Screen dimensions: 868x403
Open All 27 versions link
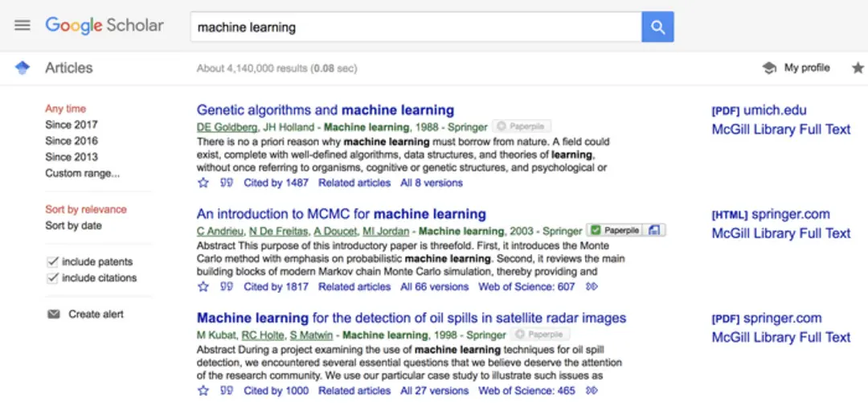click(435, 391)
